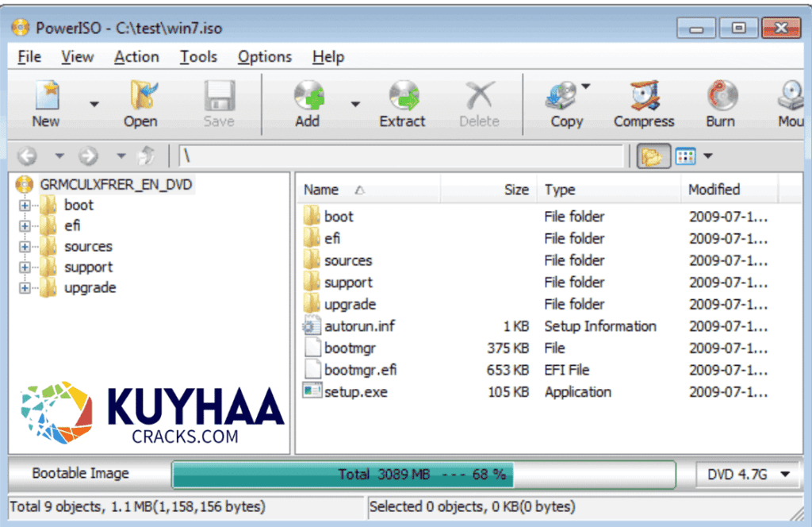The height and width of the screenshot is (527, 812).
Task: Switch to details view layout
Action: pos(684,156)
